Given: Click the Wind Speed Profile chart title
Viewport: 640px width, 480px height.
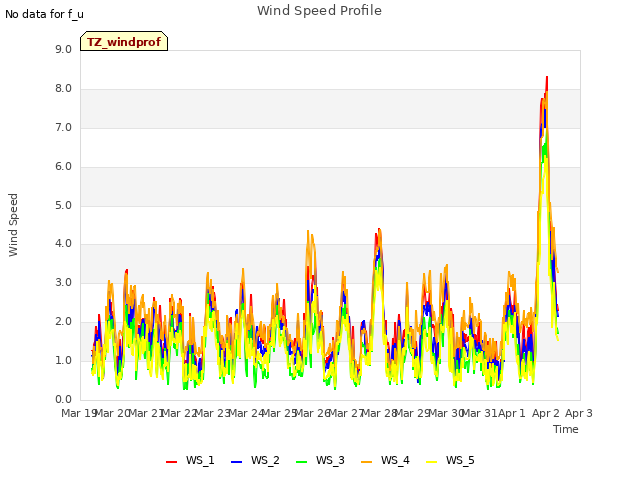Looking at the screenshot, I should [x=319, y=11].
